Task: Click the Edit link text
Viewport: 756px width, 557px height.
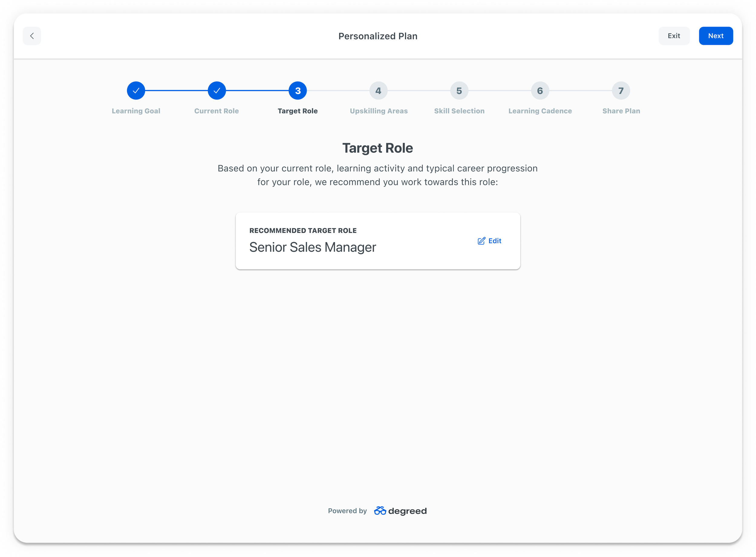Action: pyautogui.click(x=494, y=241)
